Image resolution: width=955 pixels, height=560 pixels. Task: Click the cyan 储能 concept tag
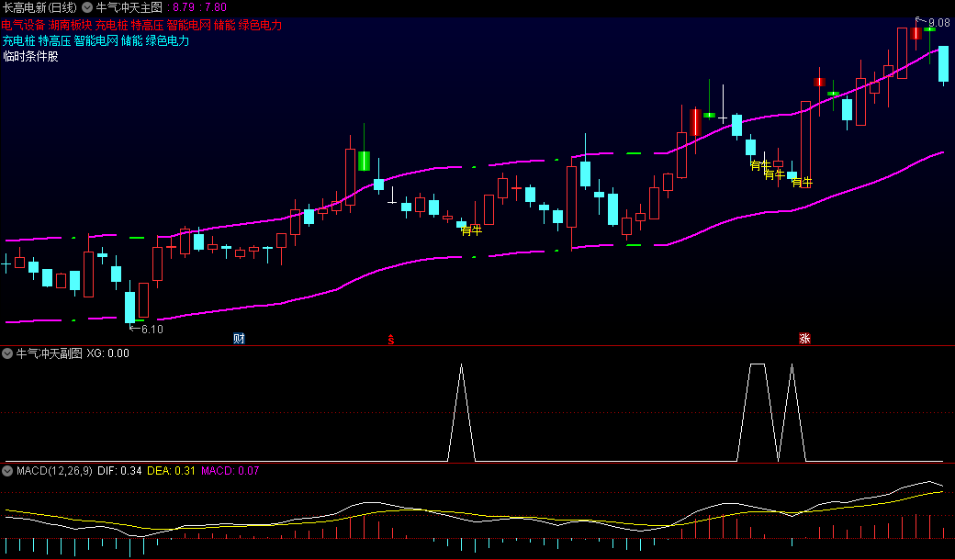(132, 41)
